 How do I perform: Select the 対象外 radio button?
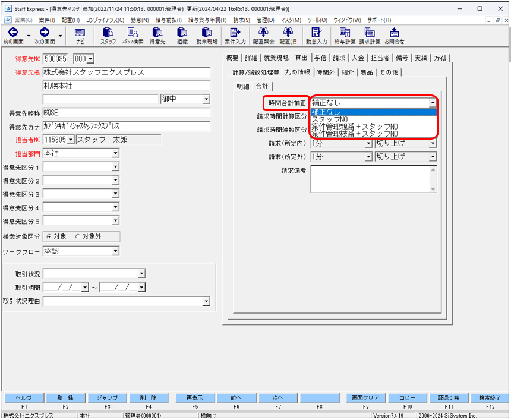pos(78,236)
